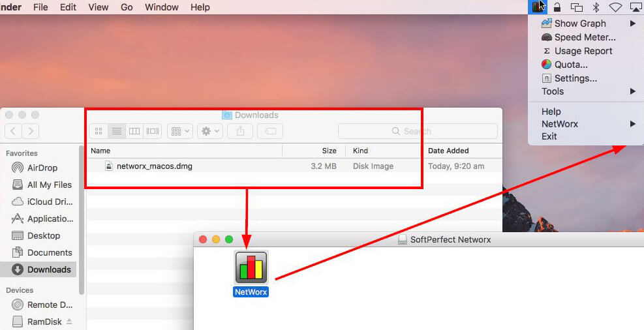Open Show Graph submenu

point(587,23)
